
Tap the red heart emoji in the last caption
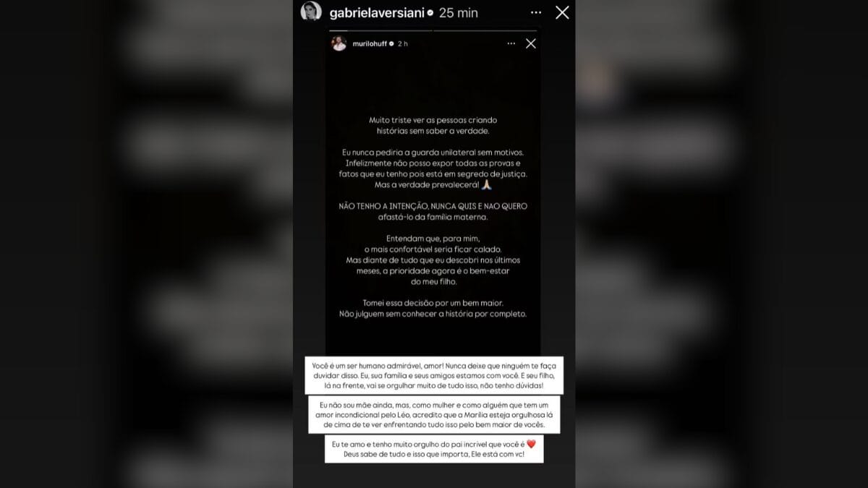[x=530, y=445]
